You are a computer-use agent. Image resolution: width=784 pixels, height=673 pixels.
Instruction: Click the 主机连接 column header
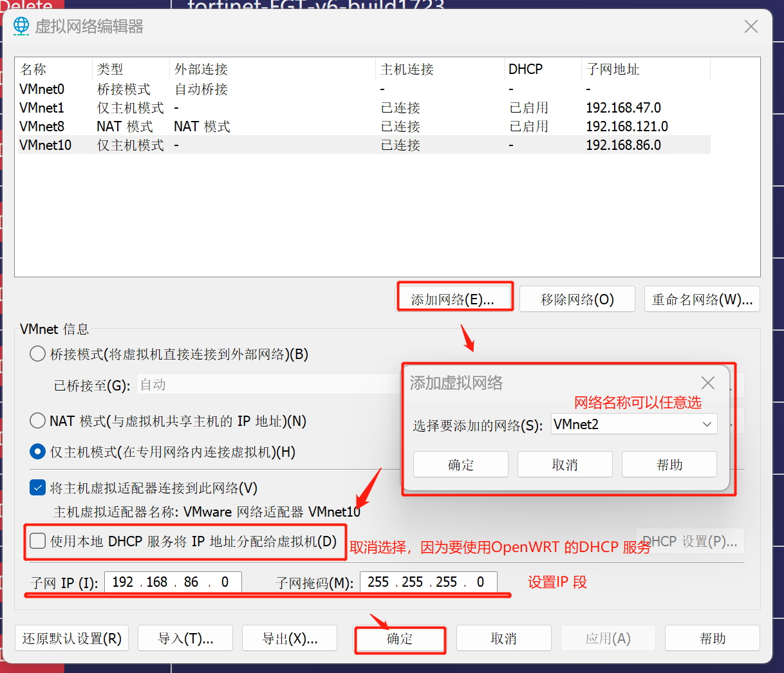pyautogui.click(x=440, y=69)
